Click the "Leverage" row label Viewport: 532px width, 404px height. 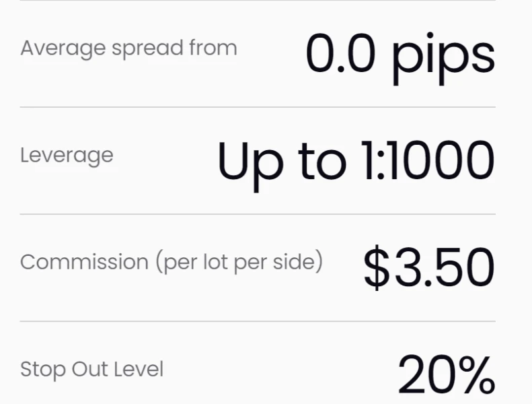point(67,156)
